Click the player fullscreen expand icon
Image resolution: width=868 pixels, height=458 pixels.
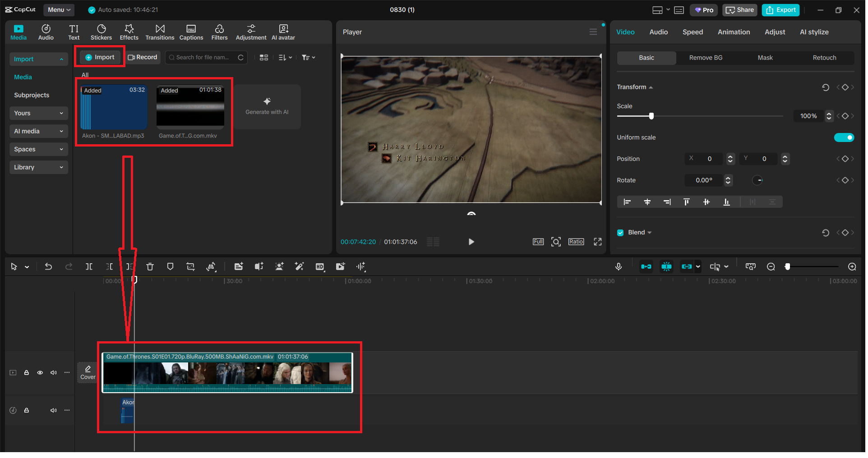pyautogui.click(x=598, y=242)
